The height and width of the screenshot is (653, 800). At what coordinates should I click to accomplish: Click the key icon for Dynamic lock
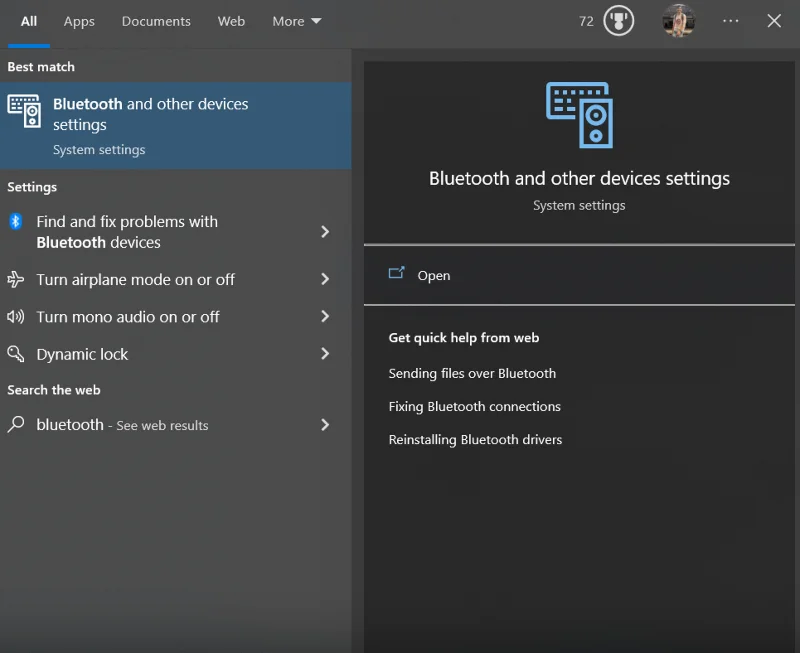(16, 354)
